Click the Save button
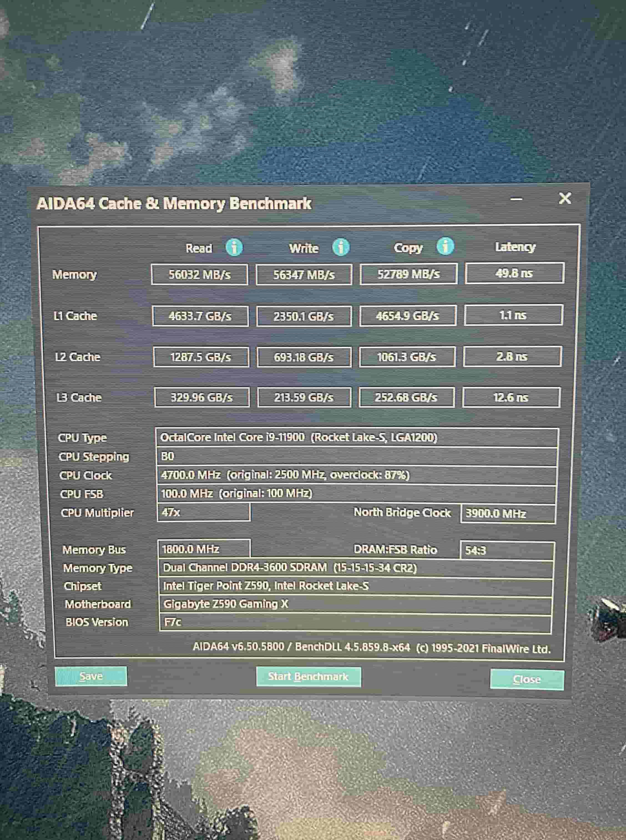 91,677
